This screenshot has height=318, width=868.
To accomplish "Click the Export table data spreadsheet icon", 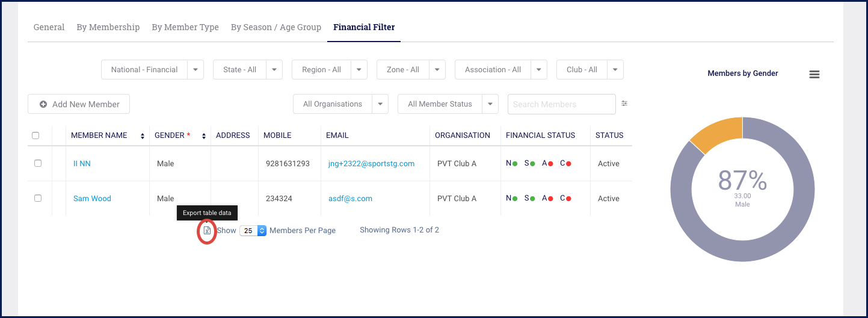I will coord(207,231).
